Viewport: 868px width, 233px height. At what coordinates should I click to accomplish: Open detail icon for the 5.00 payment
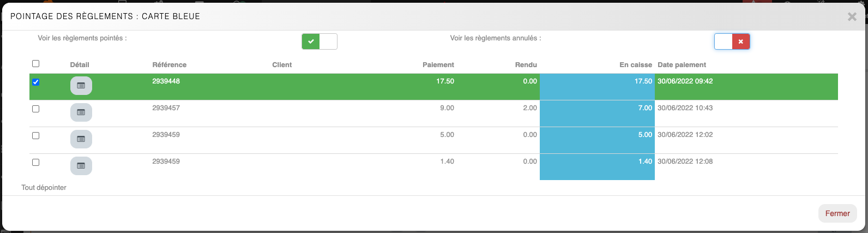81,139
